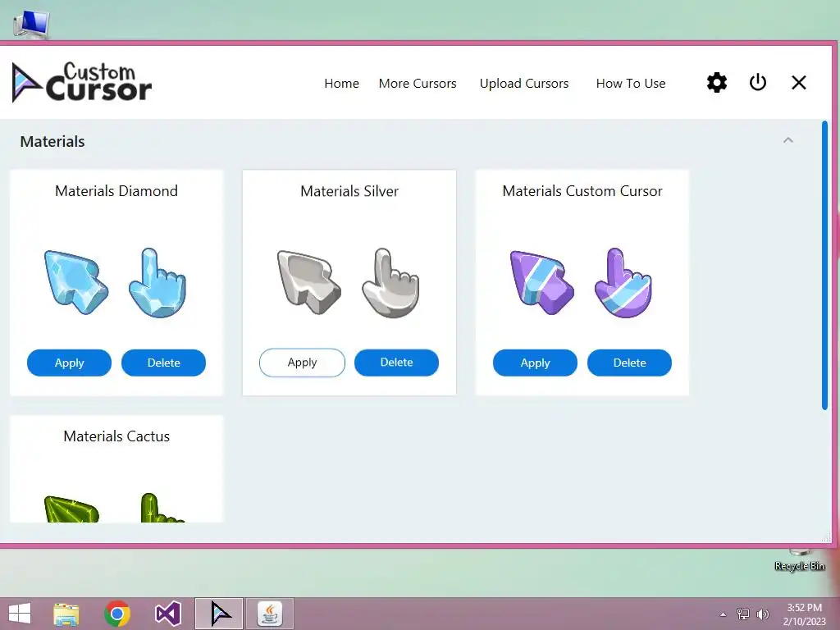Open the Windows Start menu
The width and height of the screenshot is (840, 630).
[20, 614]
